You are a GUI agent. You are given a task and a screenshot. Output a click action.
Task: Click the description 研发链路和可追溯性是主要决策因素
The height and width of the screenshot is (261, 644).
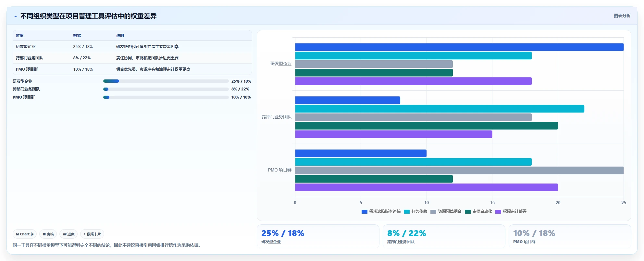(147, 47)
